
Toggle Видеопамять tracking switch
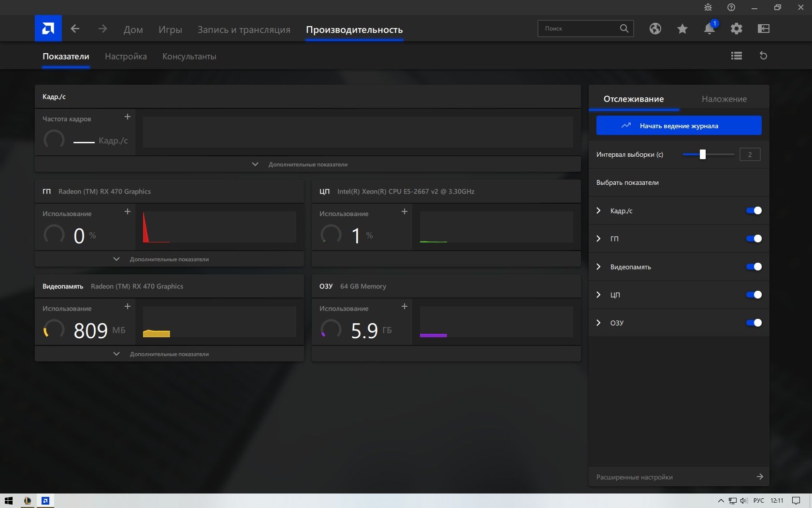point(754,267)
